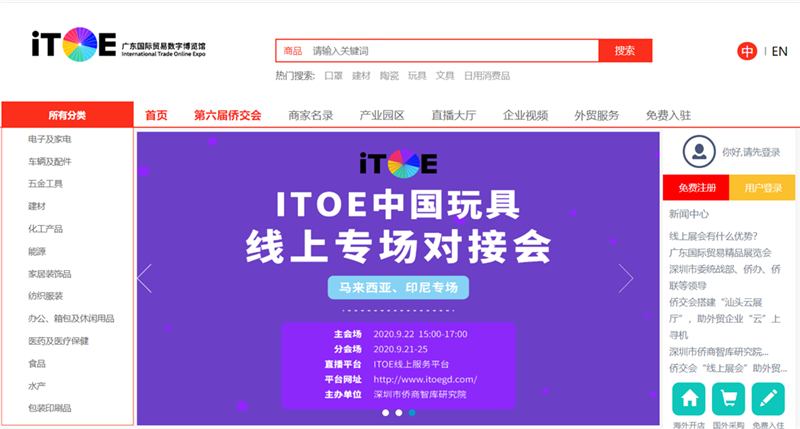The height and width of the screenshot is (429, 800).
Task: Select the 电子及家电 category
Action: pos(49,139)
